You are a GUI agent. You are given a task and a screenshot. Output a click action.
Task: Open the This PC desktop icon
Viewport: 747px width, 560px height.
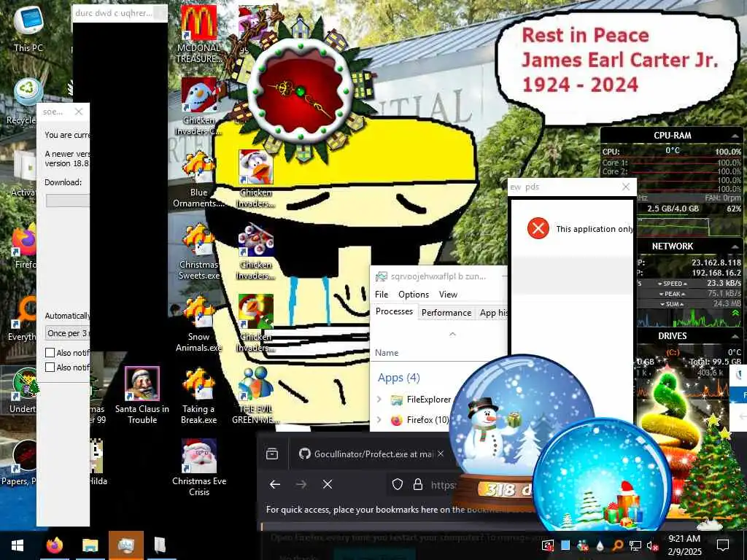pos(28,28)
